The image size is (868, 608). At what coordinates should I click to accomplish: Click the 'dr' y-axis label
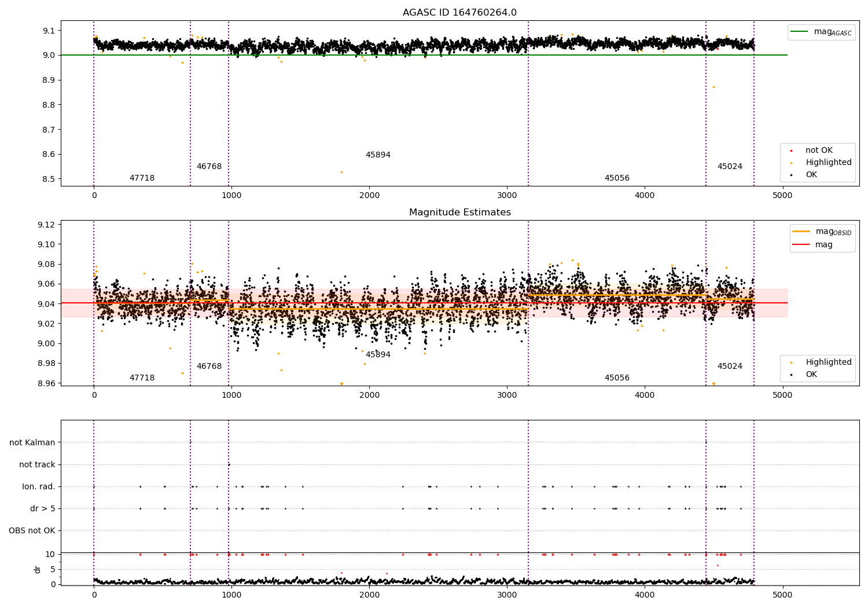click(x=38, y=569)
